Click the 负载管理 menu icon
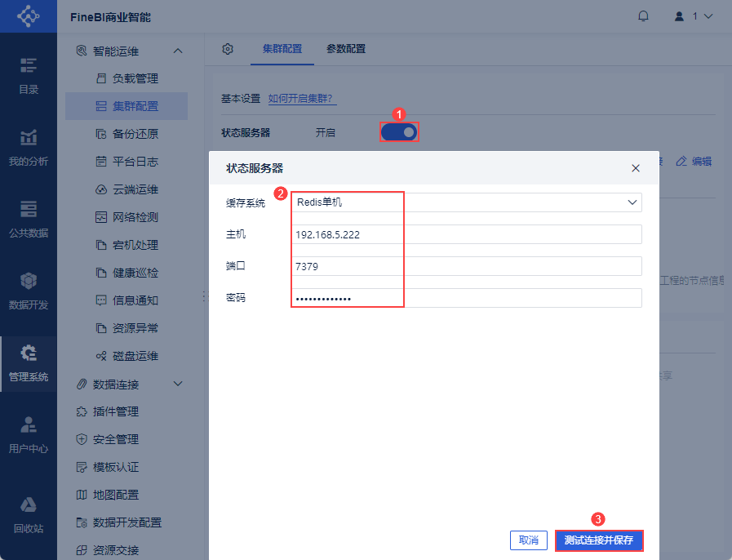The width and height of the screenshot is (732, 560). [x=101, y=78]
